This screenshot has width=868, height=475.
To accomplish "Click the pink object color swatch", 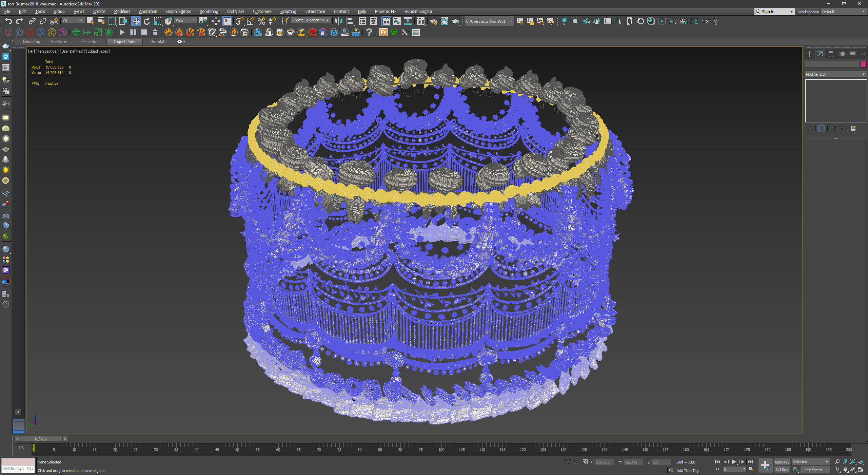I will click(863, 64).
